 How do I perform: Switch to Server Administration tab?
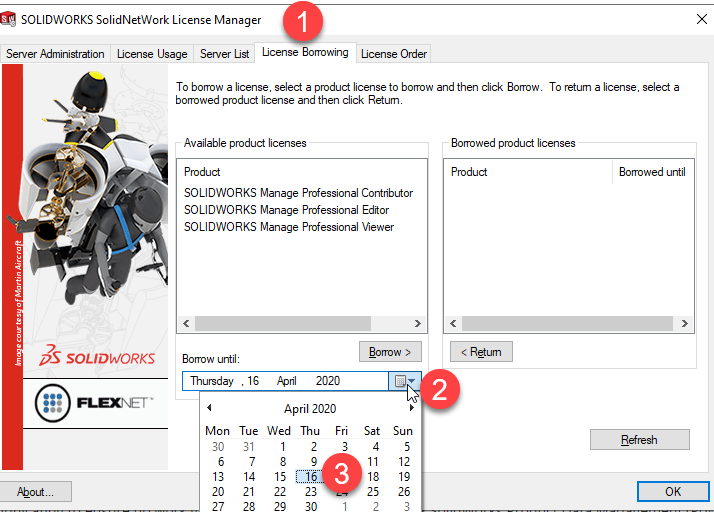tap(55, 54)
